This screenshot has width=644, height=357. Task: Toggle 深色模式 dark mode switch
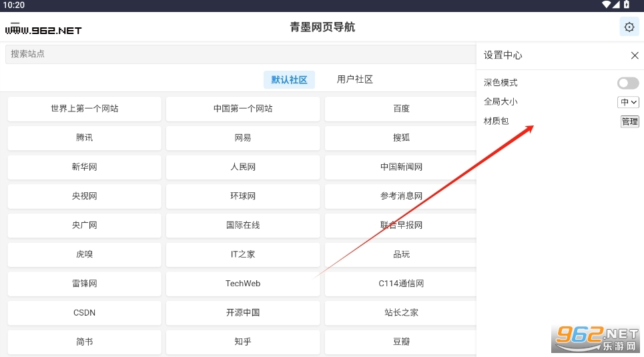pos(627,83)
